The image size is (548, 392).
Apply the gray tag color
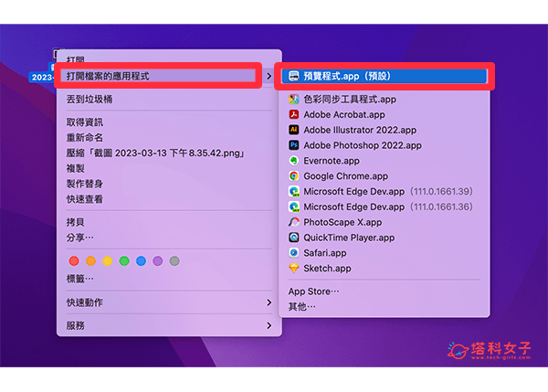pyautogui.click(x=174, y=260)
